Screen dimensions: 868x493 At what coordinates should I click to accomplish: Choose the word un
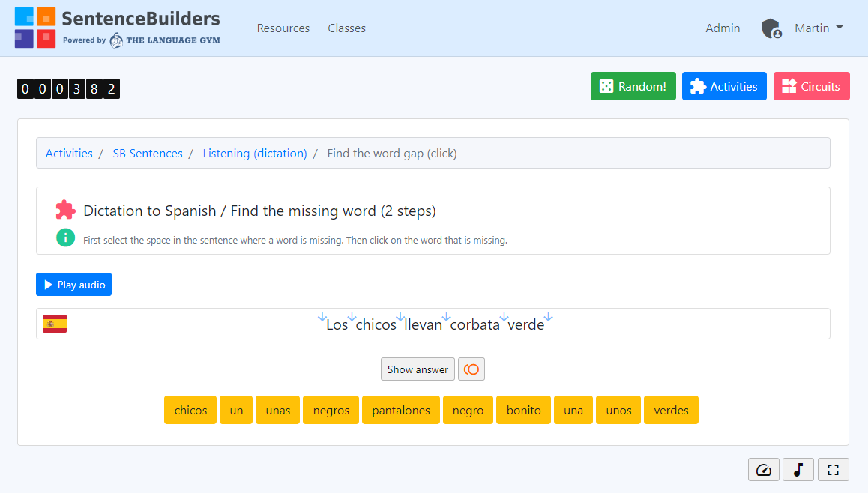(236, 410)
